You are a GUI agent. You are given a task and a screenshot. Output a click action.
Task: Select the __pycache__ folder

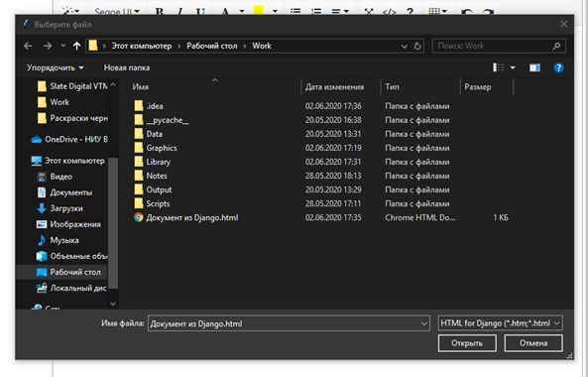162,120
